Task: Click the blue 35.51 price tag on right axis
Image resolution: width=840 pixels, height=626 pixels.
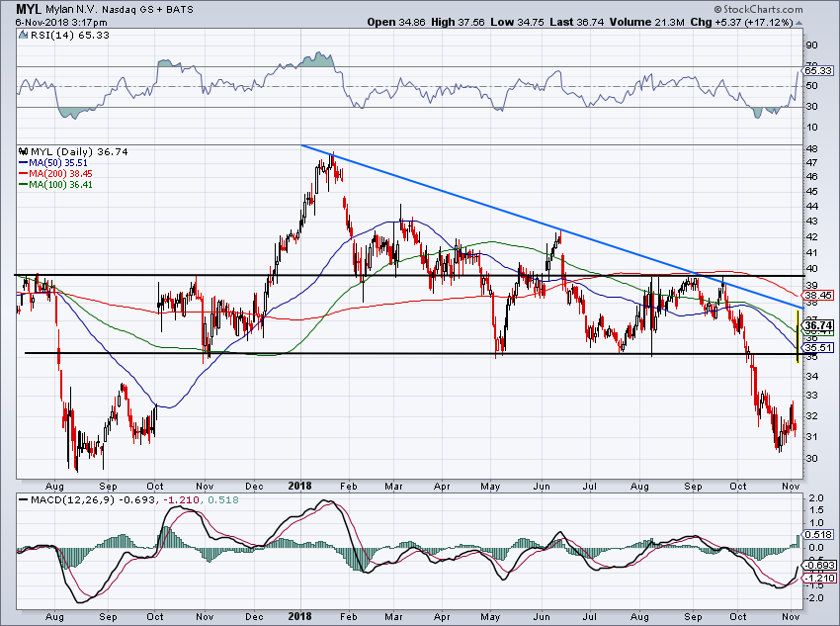Action: click(x=818, y=347)
